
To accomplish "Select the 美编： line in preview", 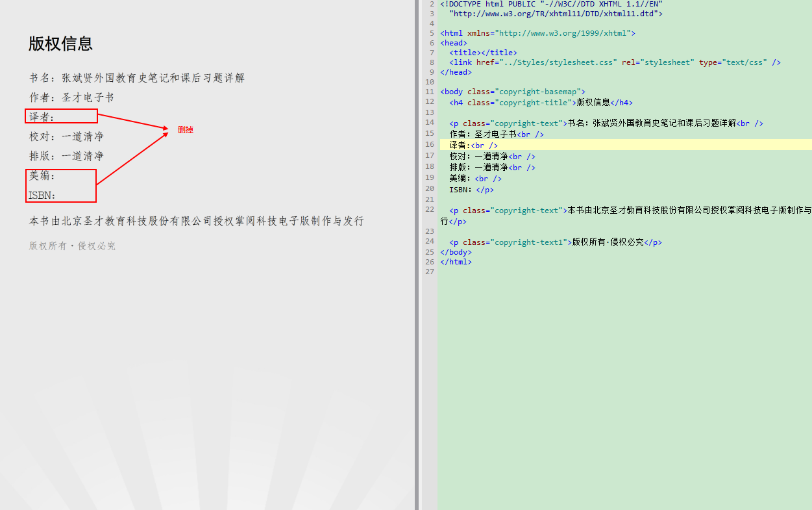I will coord(42,175).
